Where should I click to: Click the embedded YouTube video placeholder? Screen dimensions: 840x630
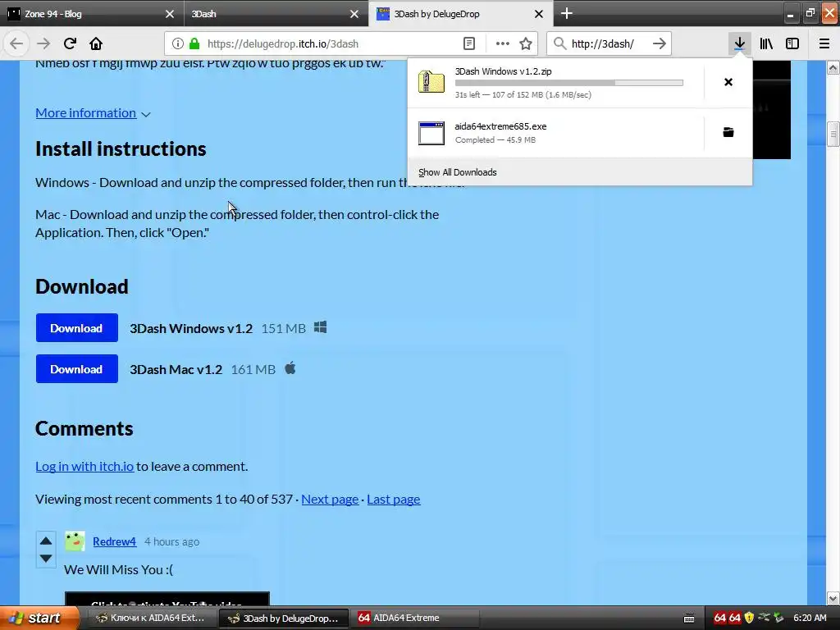pyautogui.click(x=167, y=599)
